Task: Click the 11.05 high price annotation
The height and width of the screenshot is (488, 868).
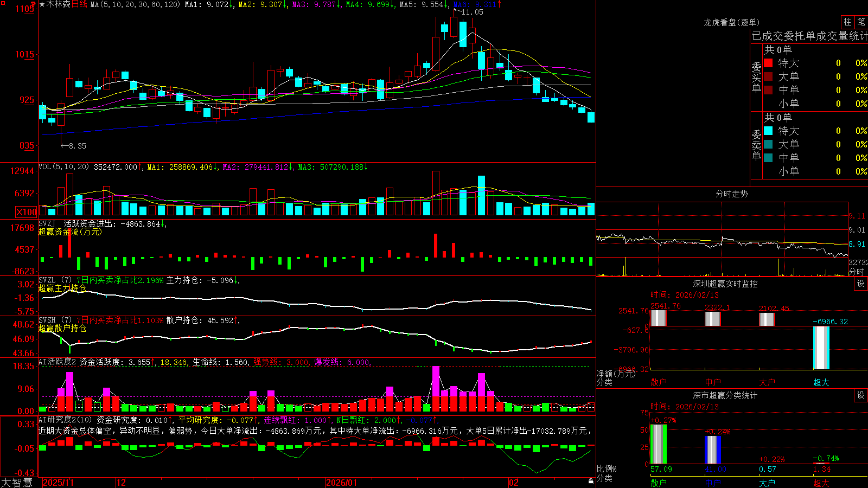Action: click(x=472, y=12)
